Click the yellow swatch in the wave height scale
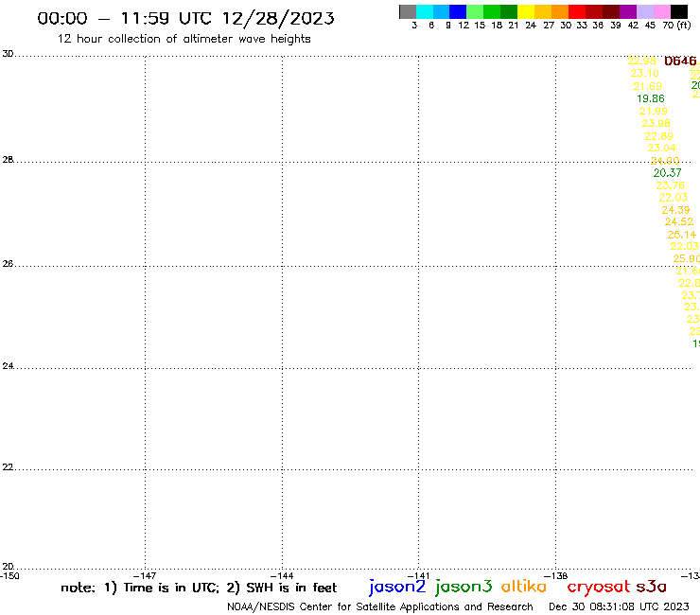The width and height of the screenshot is (700, 615). (x=526, y=11)
